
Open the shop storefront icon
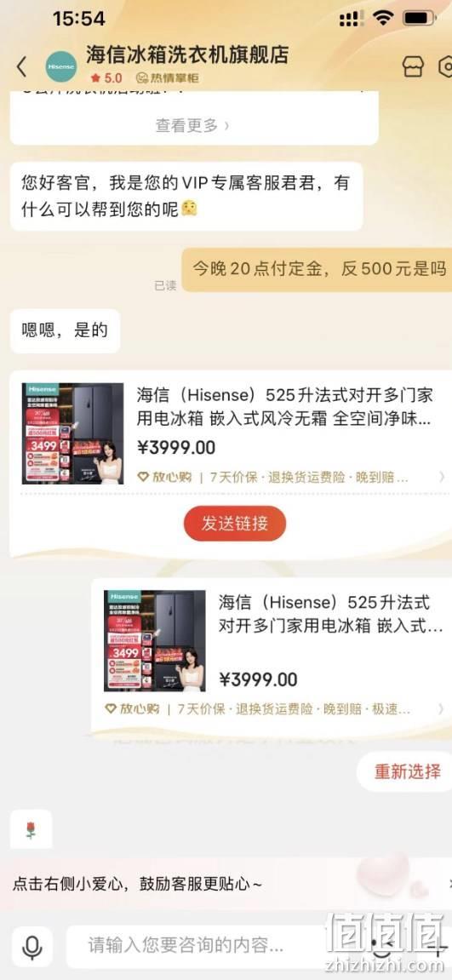(x=413, y=66)
